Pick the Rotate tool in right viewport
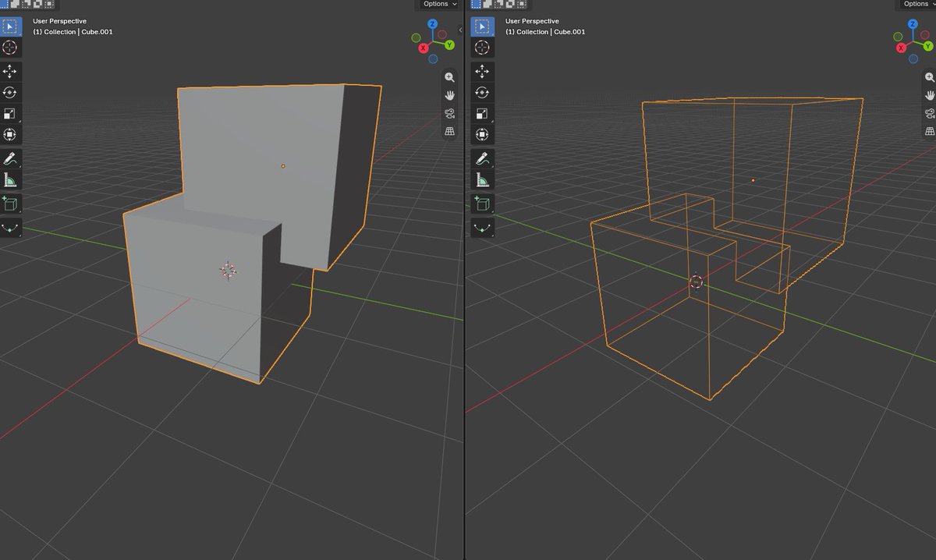 click(483, 93)
